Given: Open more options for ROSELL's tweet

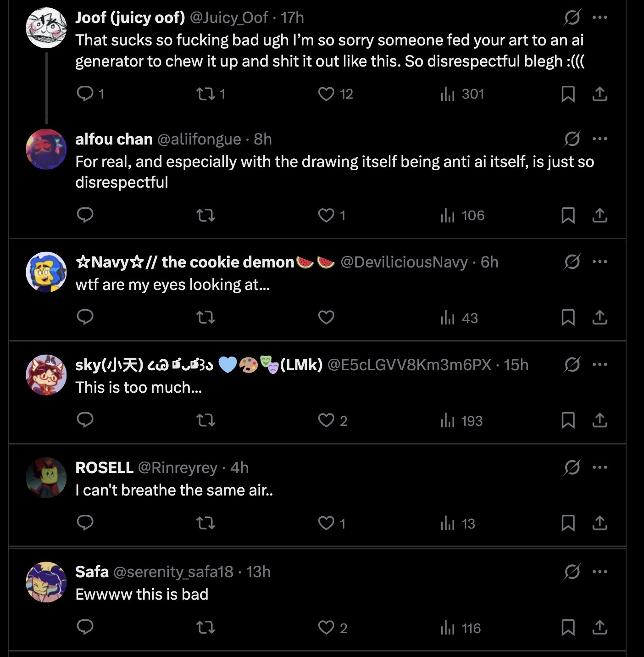Looking at the screenshot, I should pyautogui.click(x=600, y=468).
